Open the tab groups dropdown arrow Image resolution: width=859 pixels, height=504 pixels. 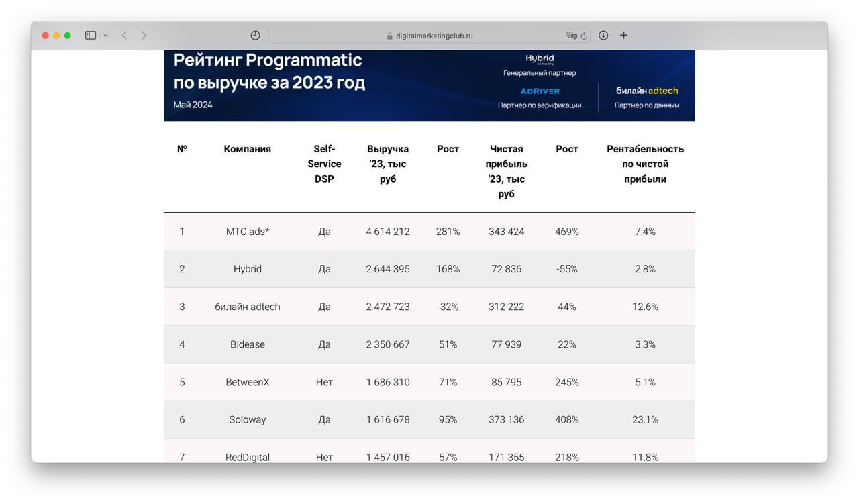pos(105,36)
